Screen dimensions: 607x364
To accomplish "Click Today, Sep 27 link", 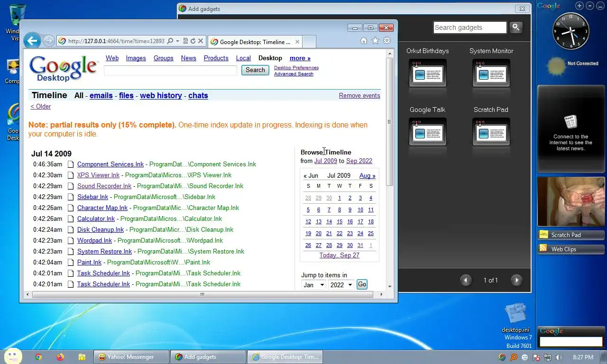I will tap(339, 255).
